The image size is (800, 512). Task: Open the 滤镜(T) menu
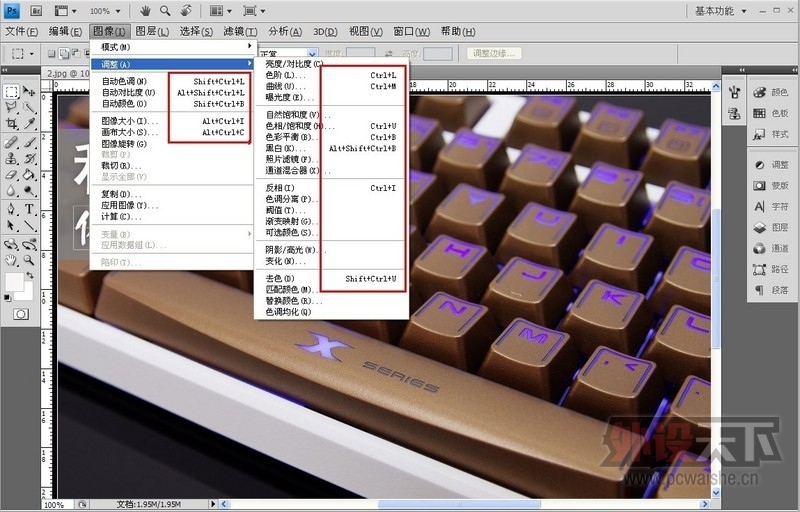240,32
